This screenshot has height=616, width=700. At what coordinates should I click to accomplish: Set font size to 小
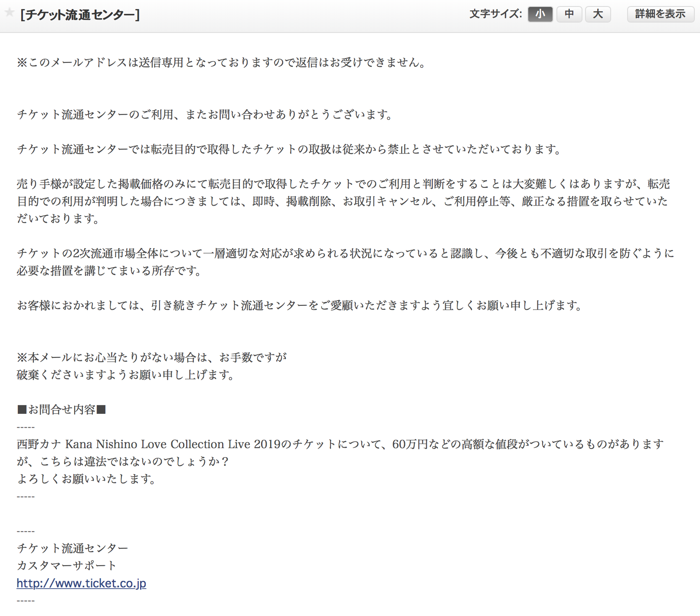540,14
